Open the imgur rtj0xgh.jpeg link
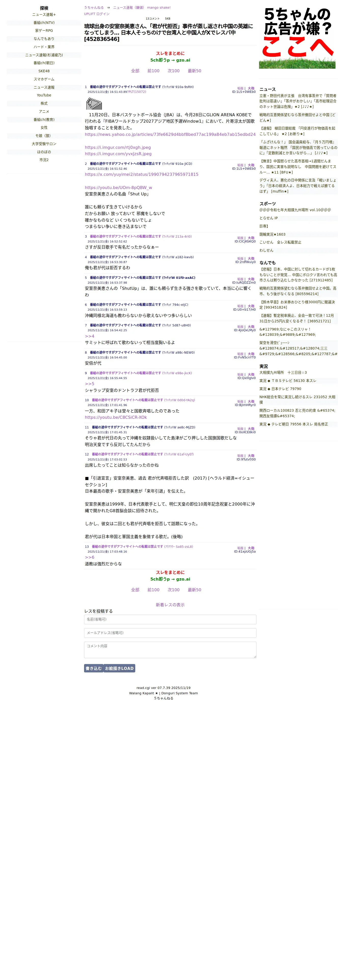338x980 pixels. pyautogui.click(x=118, y=147)
